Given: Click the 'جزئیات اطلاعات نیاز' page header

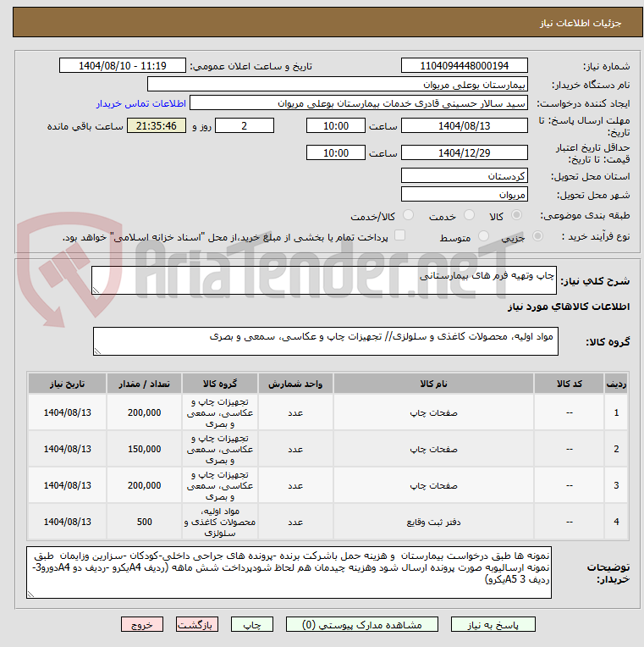Looking at the screenshot, I should pos(581,23).
